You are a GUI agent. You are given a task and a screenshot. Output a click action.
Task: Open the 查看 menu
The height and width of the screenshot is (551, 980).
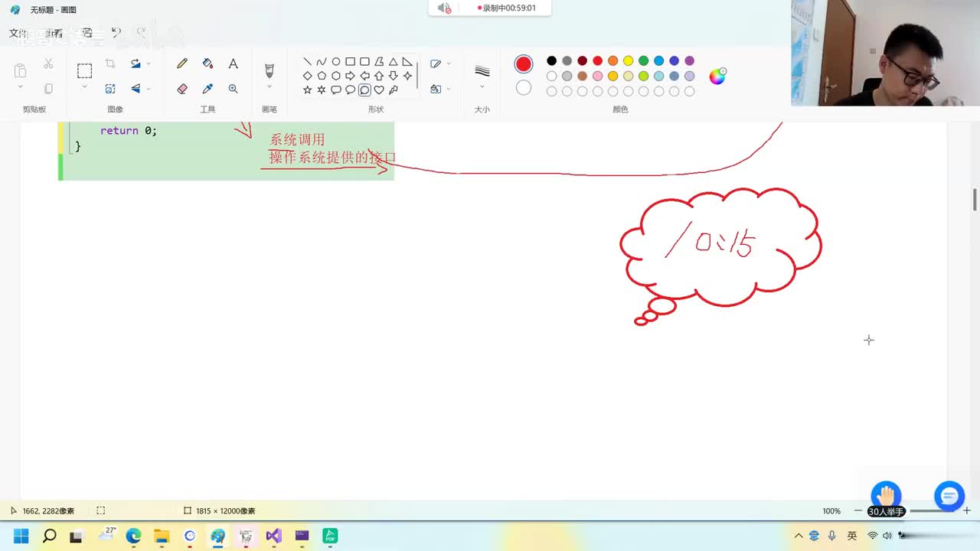pos(53,33)
